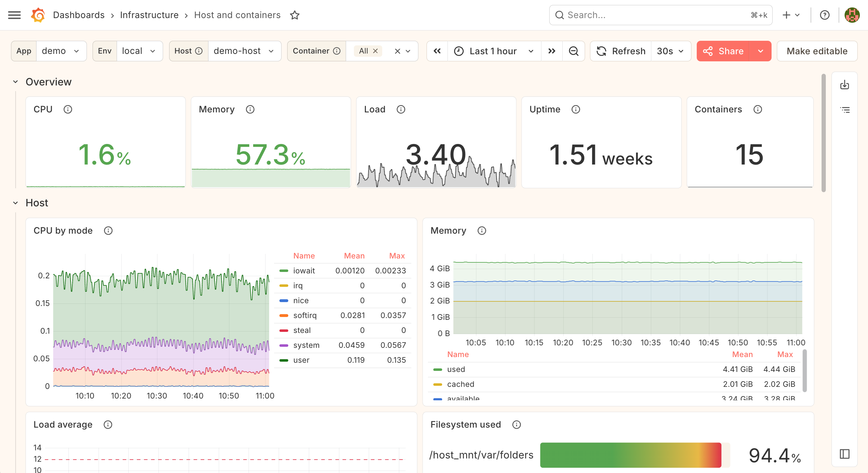Screen dimensions: 868x473
Task: Toggle softirq series in CPU legend
Action: [305, 315]
